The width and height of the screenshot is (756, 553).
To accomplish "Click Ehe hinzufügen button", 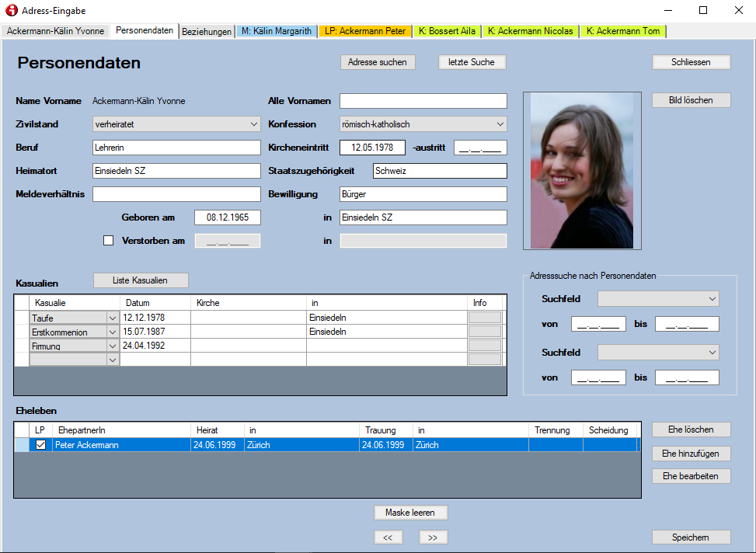I will 691,454.
